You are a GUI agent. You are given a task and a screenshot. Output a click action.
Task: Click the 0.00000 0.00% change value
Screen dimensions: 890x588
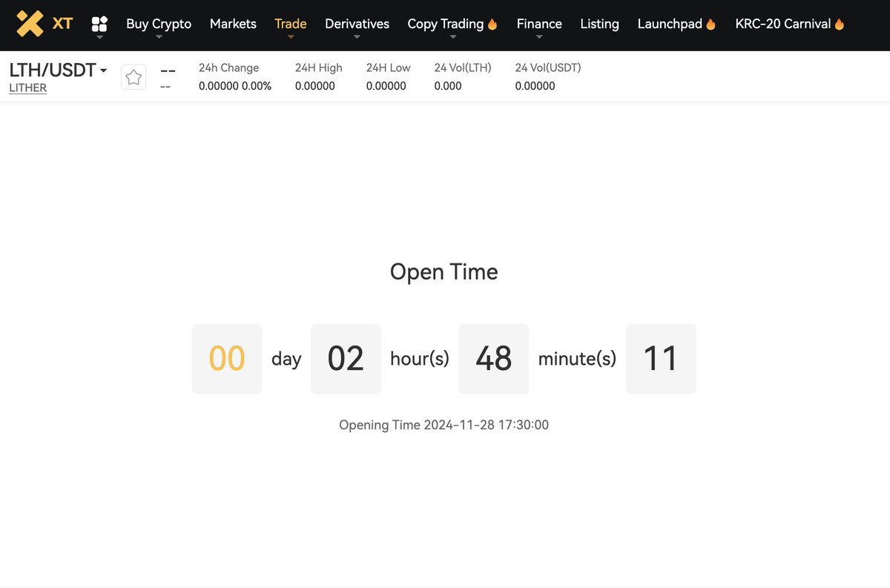[235, 86]
